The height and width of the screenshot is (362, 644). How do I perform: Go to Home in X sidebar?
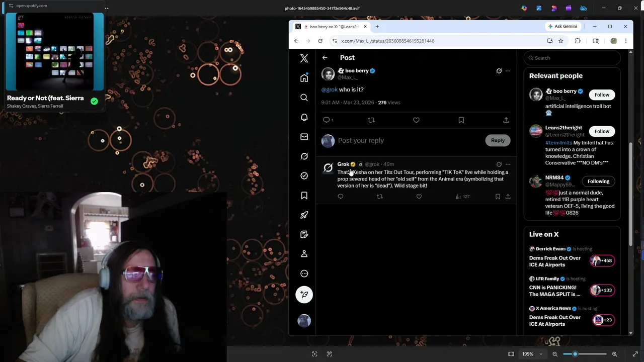click(304, 77)
